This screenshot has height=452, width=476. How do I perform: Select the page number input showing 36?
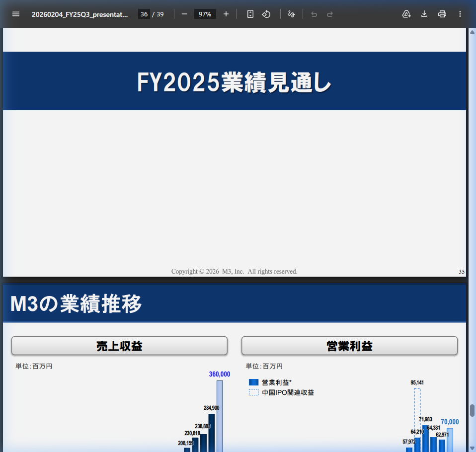click(x=144, y=14)
